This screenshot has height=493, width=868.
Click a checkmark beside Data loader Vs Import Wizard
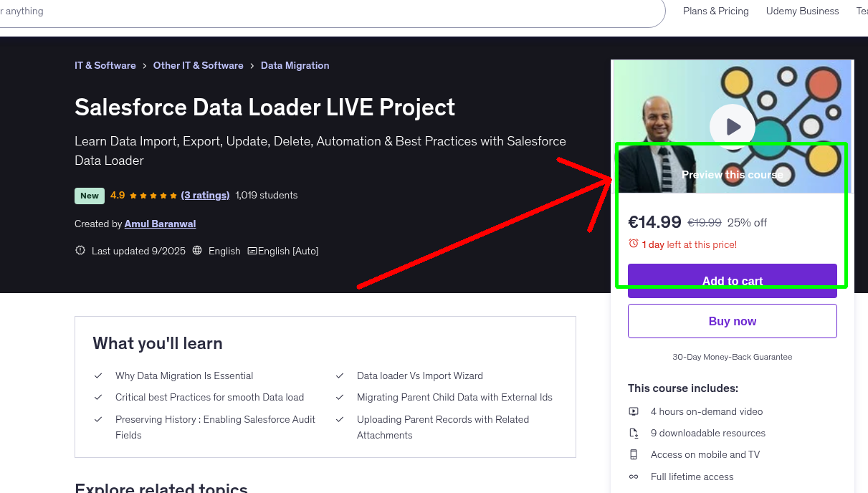click(x=339, y=375)
